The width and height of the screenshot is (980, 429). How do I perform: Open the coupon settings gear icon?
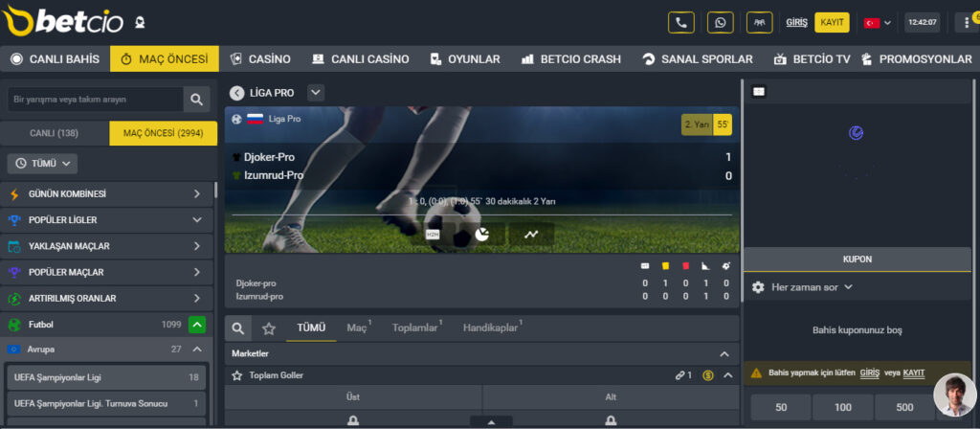point(758,287)
